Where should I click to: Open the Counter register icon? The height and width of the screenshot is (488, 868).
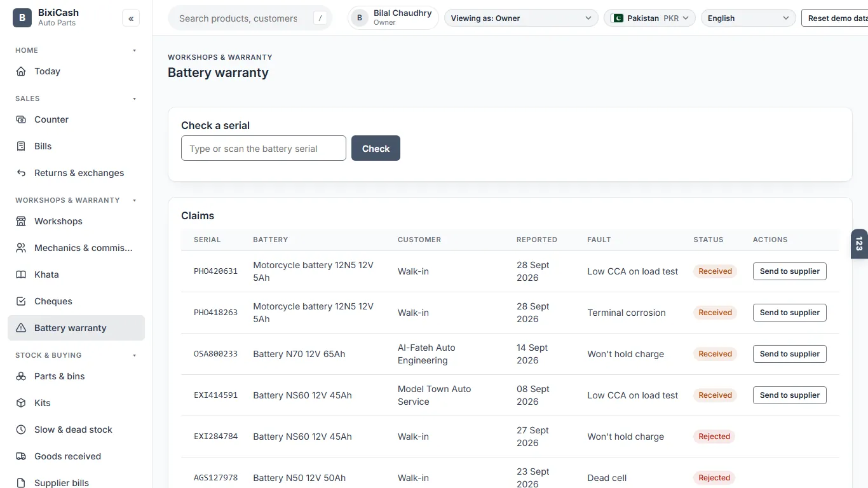[x=21, y=119]
